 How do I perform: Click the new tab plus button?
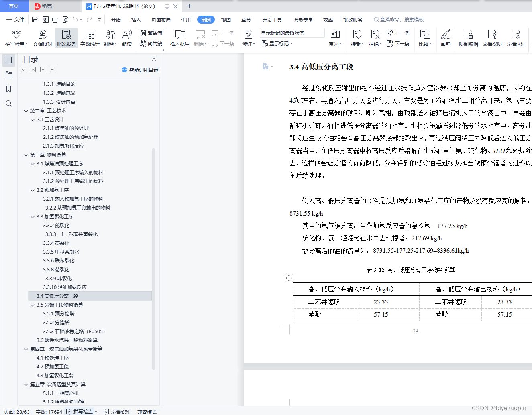coord(189,6)
